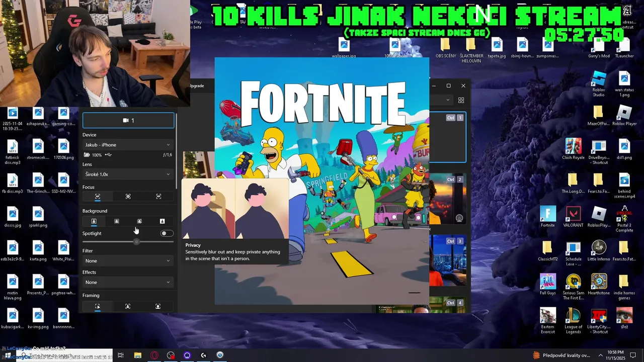The image size is (644, 362).
Task: Select the indie horros games folder
Action: coord(624,287)
